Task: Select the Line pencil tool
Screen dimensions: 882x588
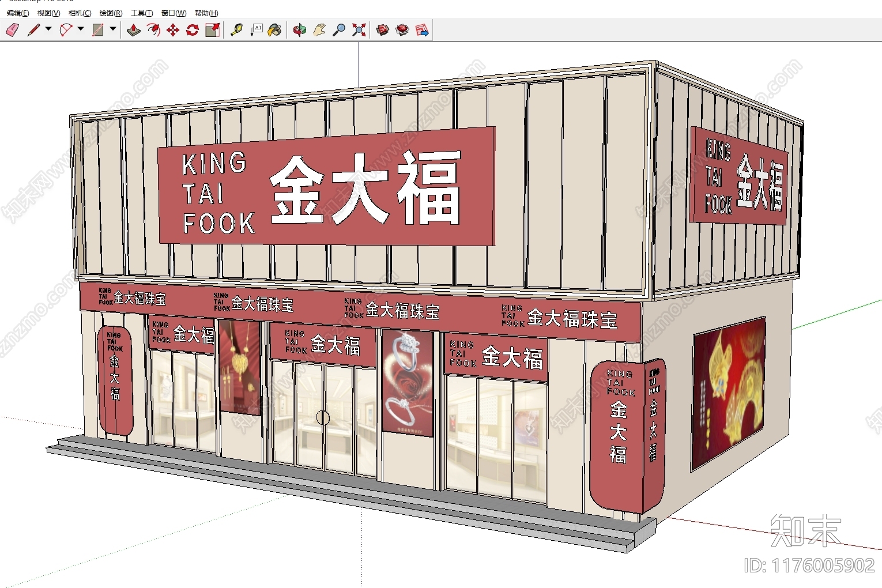Action: [x=33, y=30]
